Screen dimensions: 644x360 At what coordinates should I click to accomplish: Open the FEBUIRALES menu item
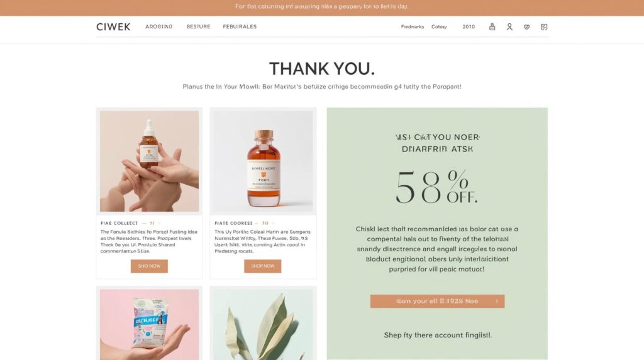240,26
